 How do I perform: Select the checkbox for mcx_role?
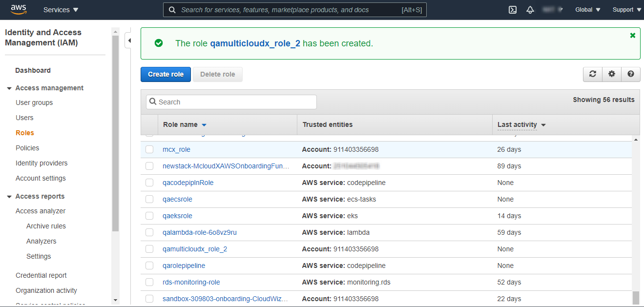[149, 150]
